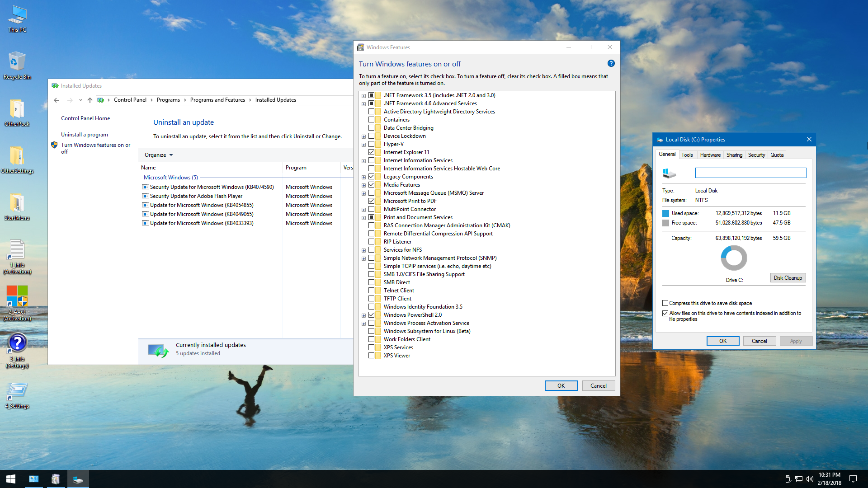Switch to the Security tab
868x488 pixels.
point(756,155)
